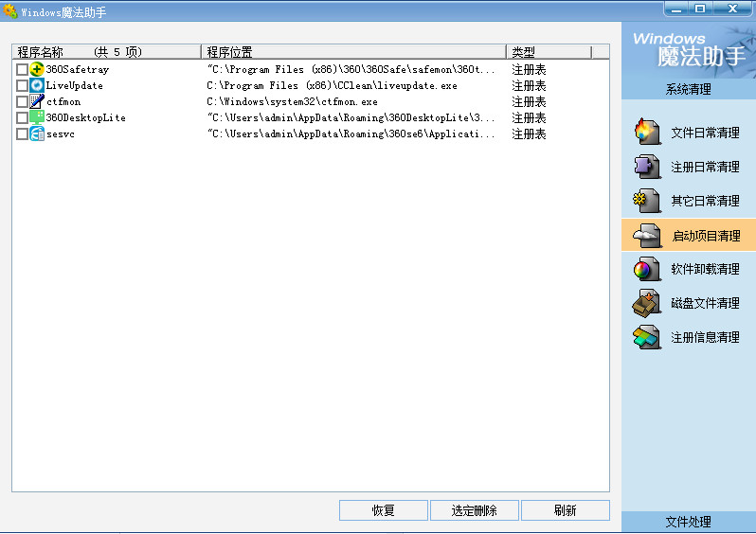Screen dimensions: 756x534
Task: Click the 注册信息清理 cubes icon
Action: pos(647,337)
